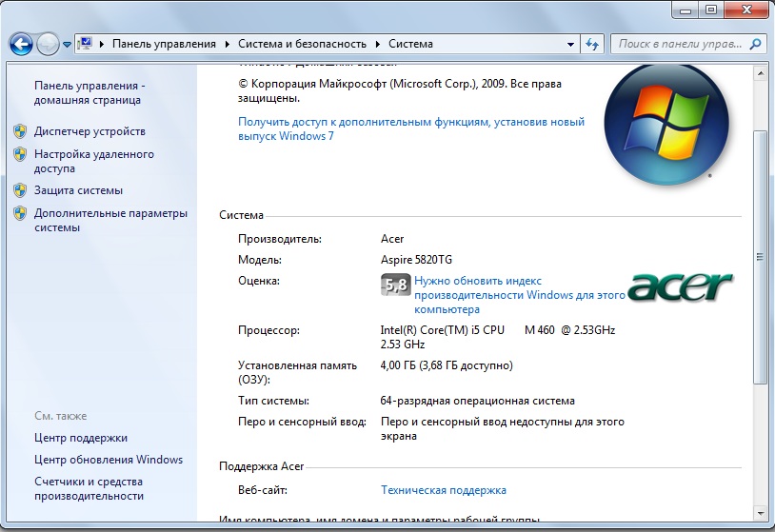
Task: Open Техническая поддержка website link
Action: pos(443,490)
